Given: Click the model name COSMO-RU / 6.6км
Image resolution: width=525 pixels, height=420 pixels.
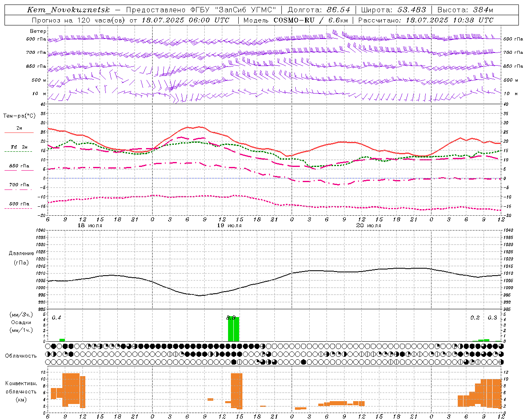Looking at the screenshot, I should [x=310, y=20].
